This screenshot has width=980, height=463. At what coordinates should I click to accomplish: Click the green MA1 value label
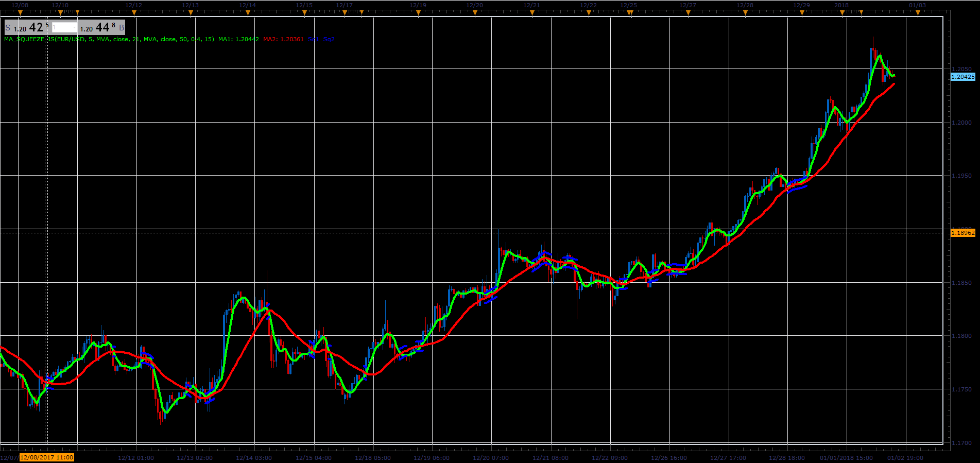click(238, 39)
